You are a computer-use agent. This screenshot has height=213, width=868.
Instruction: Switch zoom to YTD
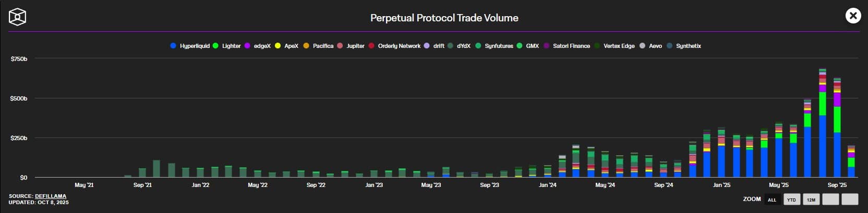tap(791, 199)
